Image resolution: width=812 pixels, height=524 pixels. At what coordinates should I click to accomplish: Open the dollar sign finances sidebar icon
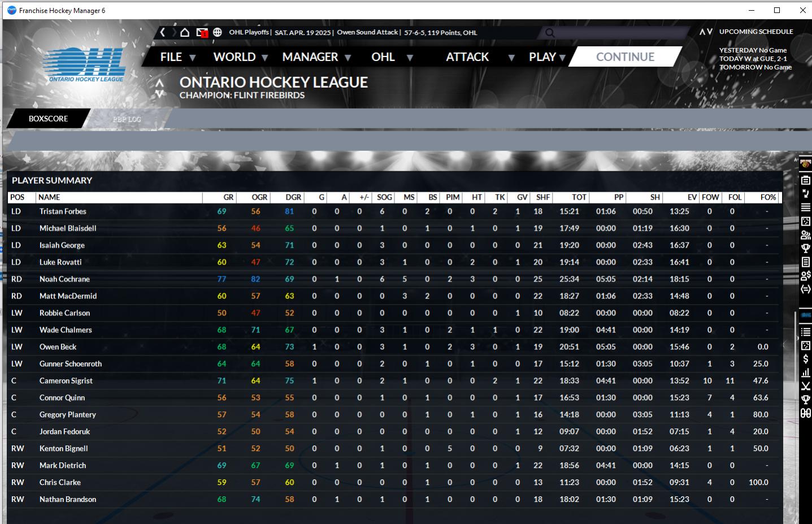(806, 360)
